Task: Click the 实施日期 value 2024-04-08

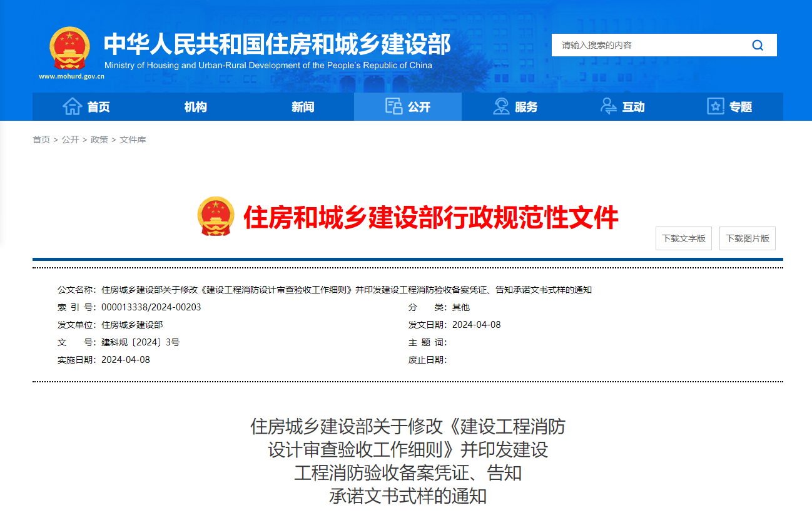Action: pyautogui.click(x=126, y=360)
